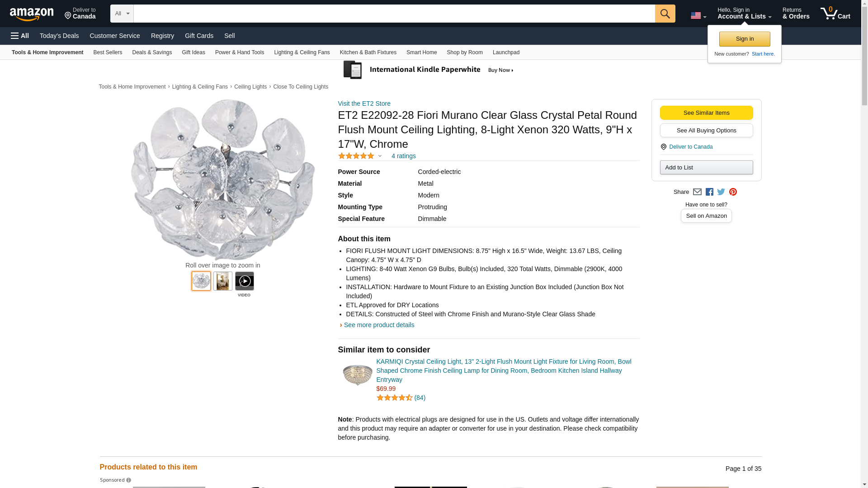The width and height of the screenshot is (868, 488).
Task: Expand the star rating breakdown popover
Action: click(x=380, y=156)
